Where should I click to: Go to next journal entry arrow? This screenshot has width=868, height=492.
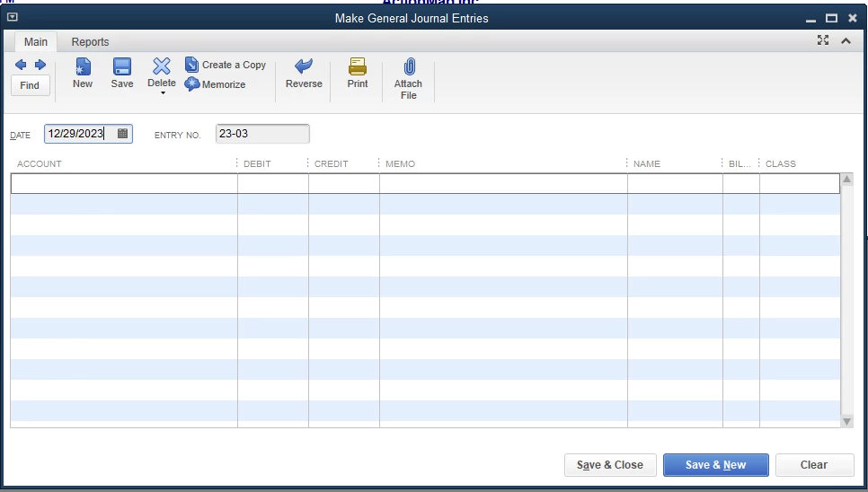(x=40, y=65)
